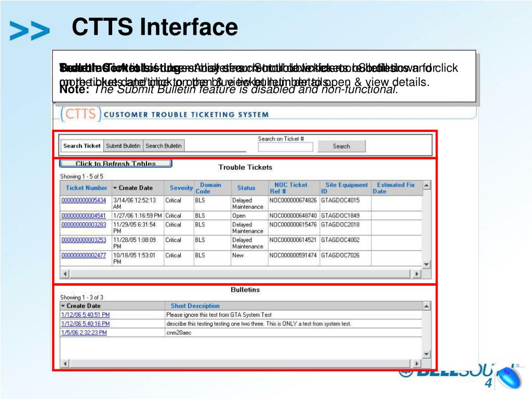This screenshot has width=532, height=399.
Task: Click the 'Showing 1 - 5 of 5' text
Action: [82, 177]
